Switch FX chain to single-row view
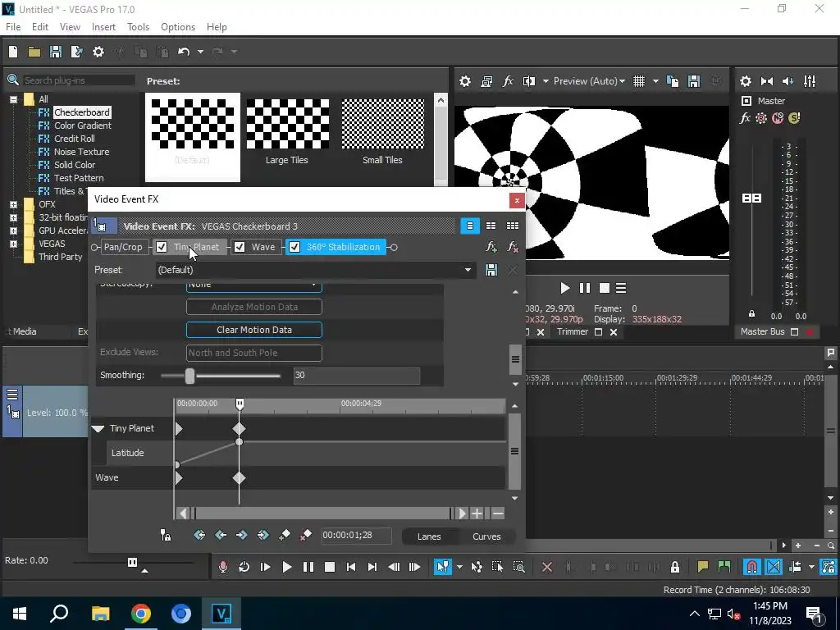This screenshot has width=840, height=630. [470, 226]
